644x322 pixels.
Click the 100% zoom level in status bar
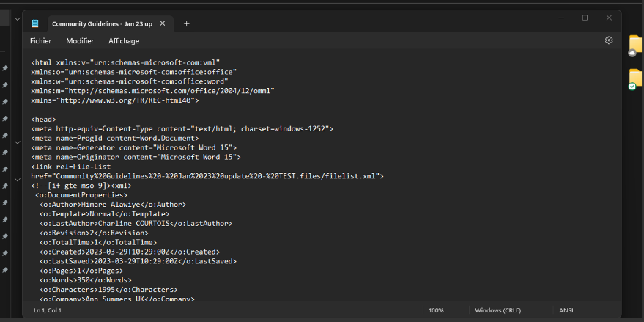436,310
